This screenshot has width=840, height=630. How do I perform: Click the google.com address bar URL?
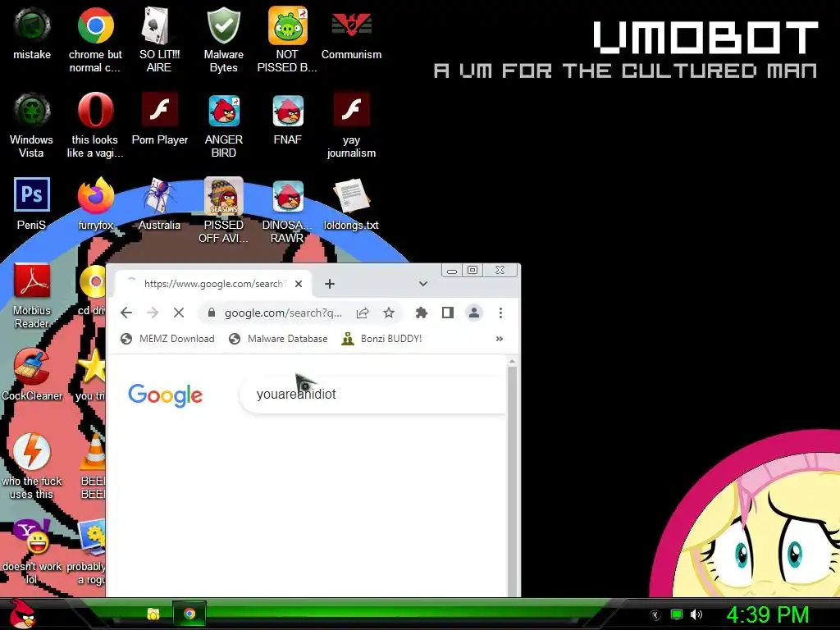point(283,313)
